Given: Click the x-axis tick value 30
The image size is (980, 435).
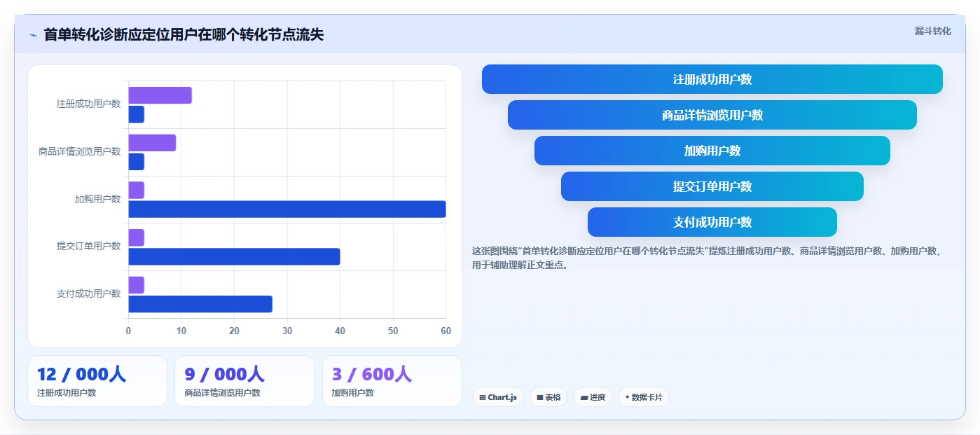Looking at the screenshot, I should [x=287, y=331].
